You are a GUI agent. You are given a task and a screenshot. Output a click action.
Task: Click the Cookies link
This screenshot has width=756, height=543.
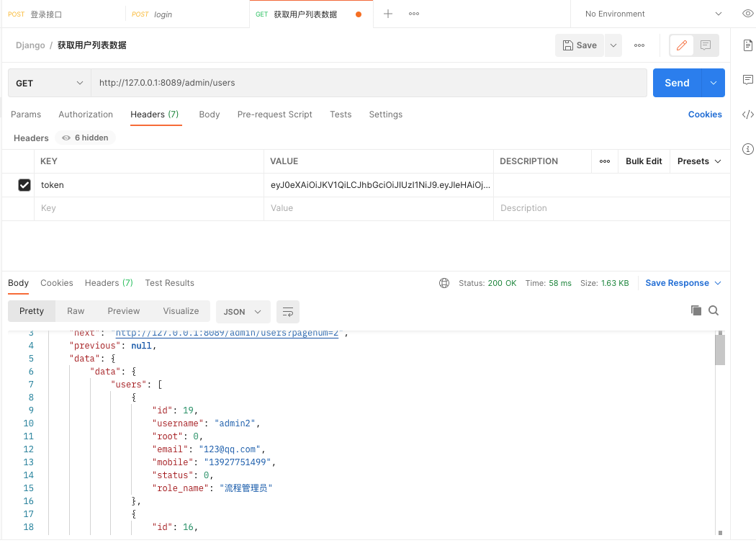click(705, 115)
